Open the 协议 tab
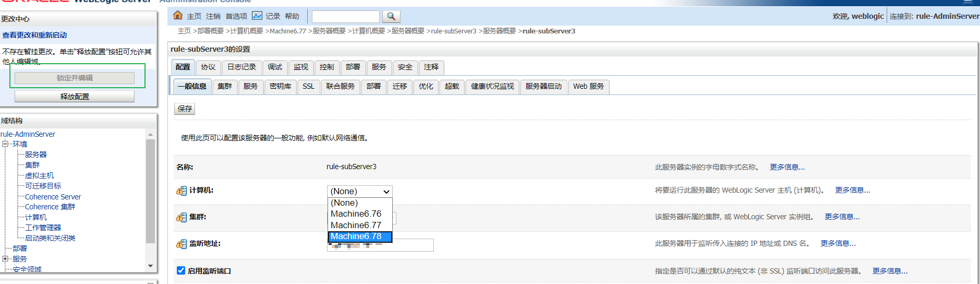The width and height of the screenshot is (980, 284). [x=208, y=67]
